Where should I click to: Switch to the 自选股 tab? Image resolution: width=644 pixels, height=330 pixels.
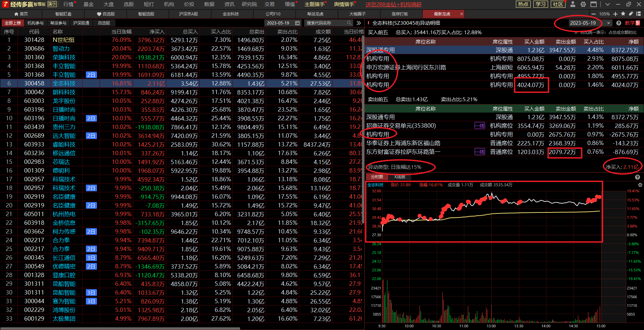tap(106, 14)
